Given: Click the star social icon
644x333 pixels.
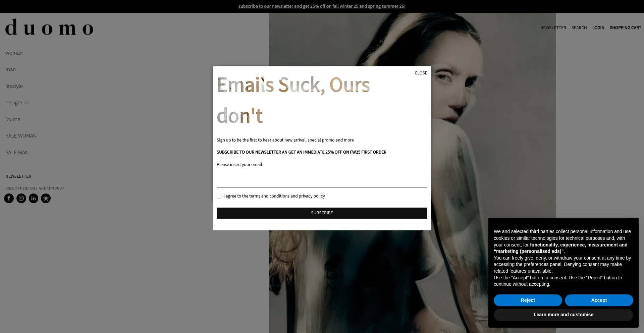Looking at the screenshot, I should [46, 199].
